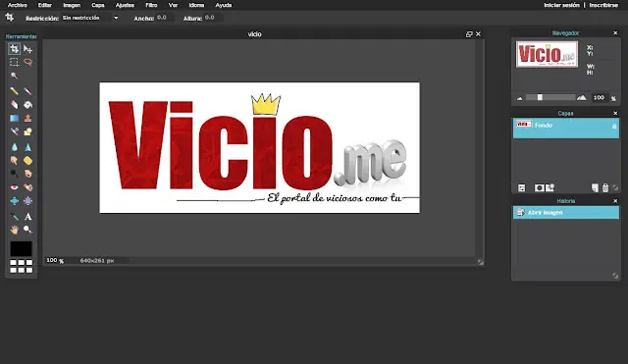Select the Brush tool
This screenshot has width=628, height=364.
click(27, 91)
